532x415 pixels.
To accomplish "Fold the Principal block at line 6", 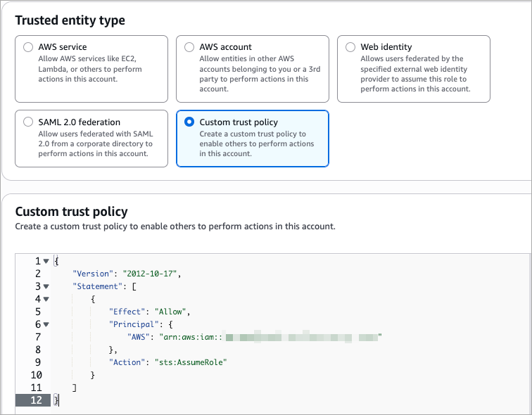I will [x=46, y=324].
